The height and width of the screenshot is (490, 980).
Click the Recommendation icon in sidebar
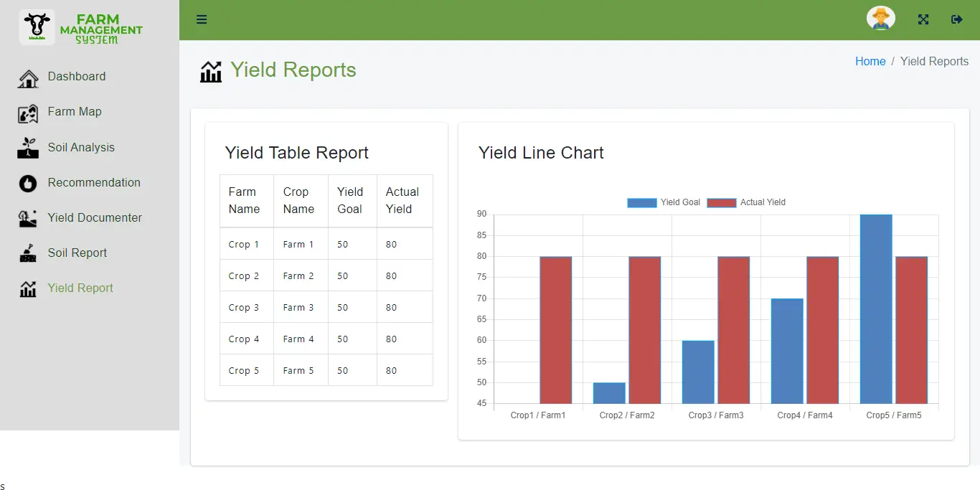[x=27, y=182]
